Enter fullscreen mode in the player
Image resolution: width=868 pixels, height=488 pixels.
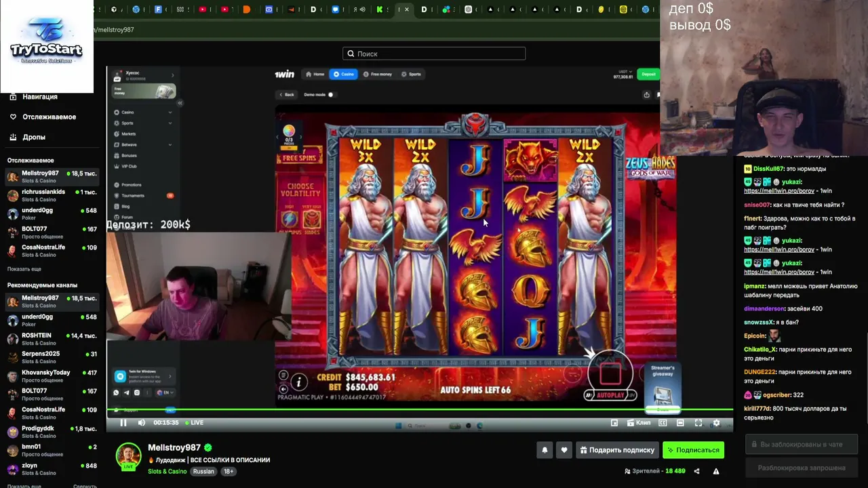[698, 423]
